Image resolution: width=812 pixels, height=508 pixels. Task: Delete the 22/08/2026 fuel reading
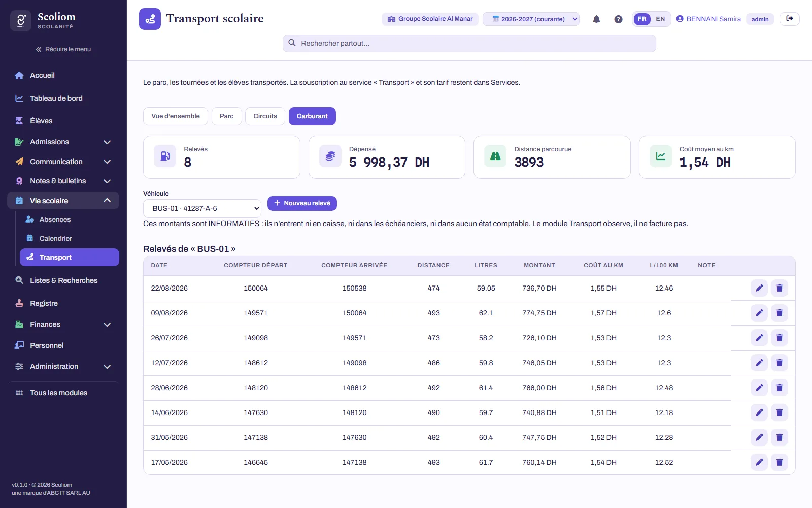click(780, 288)
